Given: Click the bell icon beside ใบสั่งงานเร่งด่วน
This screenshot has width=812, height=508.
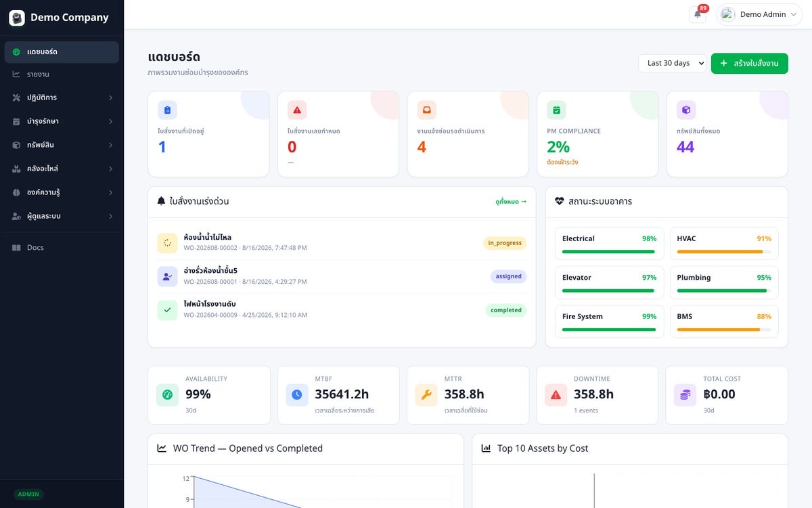Looking at the screenshot, I should [161, 201].
